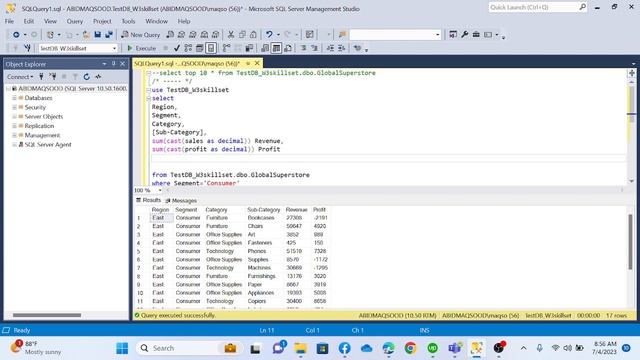Click the Save floppy disk icon
This screenshot has height=360, width=640.
tap(98, 35)
